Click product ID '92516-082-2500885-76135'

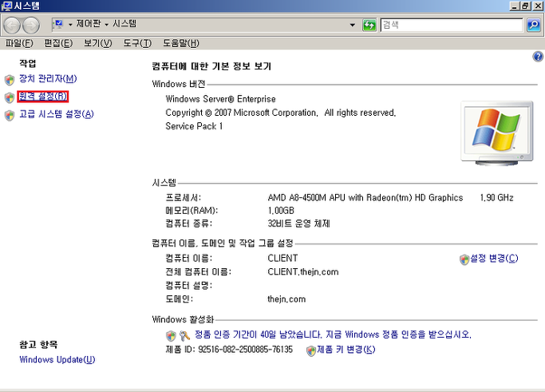coord(246,349)
